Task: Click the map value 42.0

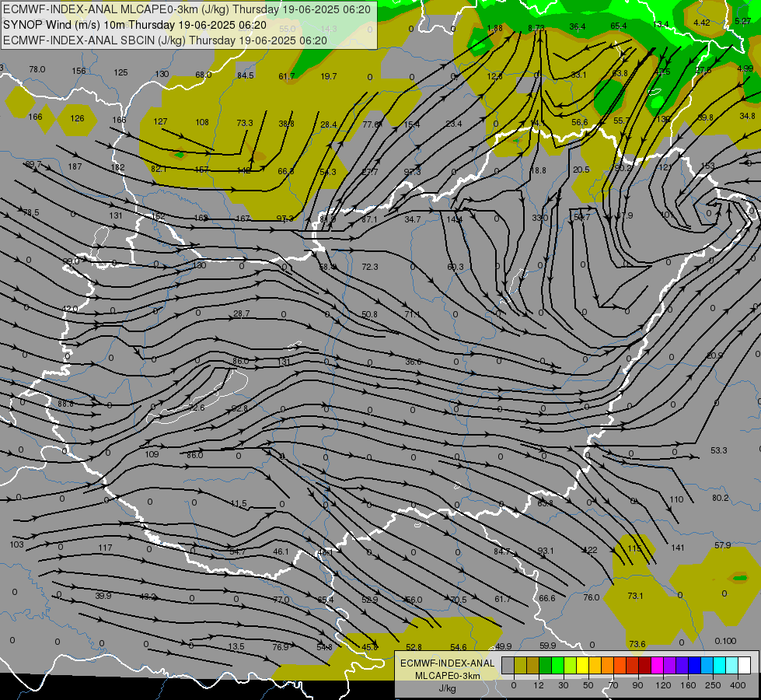Action: (70, 309)
